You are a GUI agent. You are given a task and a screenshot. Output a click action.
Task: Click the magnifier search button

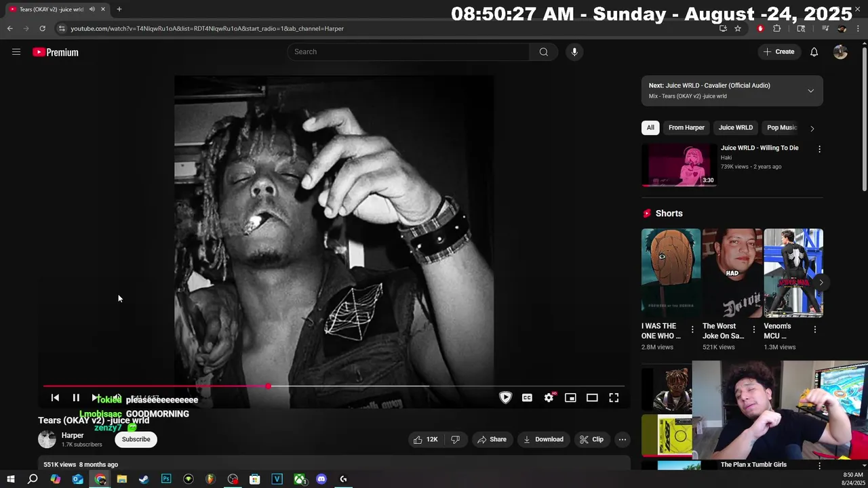click(x=544, y=52)
